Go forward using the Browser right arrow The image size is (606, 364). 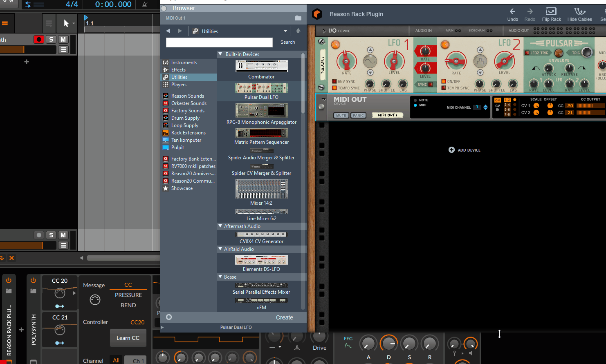click(x=180, y=31)
